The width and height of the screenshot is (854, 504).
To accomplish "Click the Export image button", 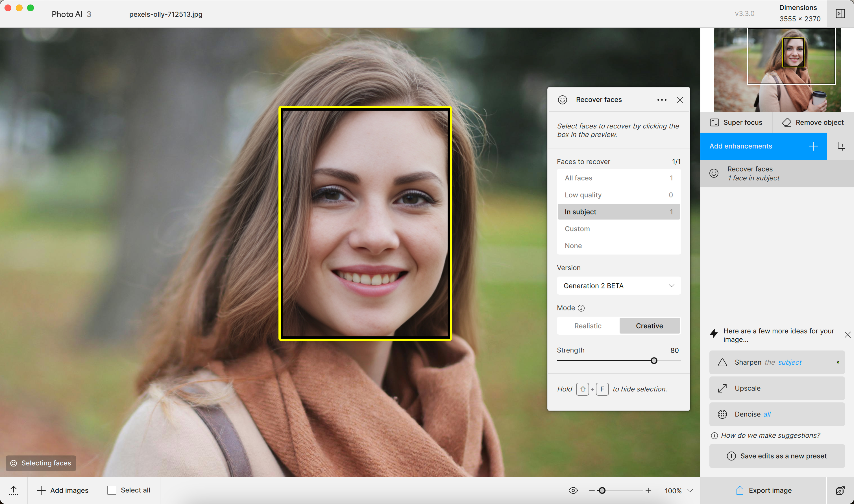I will [763, 490].
